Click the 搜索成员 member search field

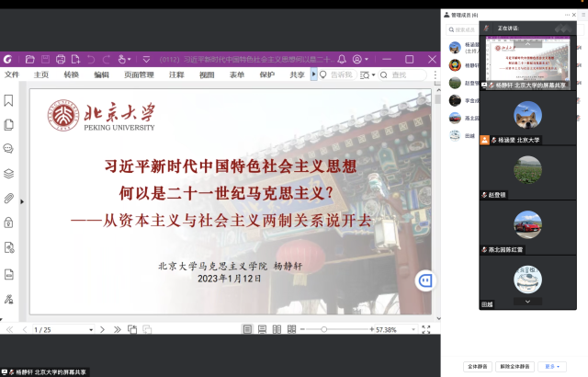(462, 29)
